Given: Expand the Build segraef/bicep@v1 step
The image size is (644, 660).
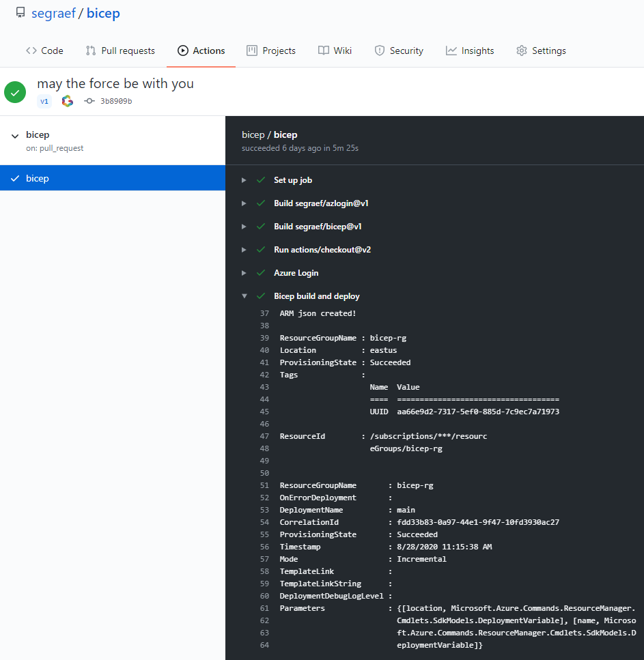Looking at the screenshot, I should [244, 227].
